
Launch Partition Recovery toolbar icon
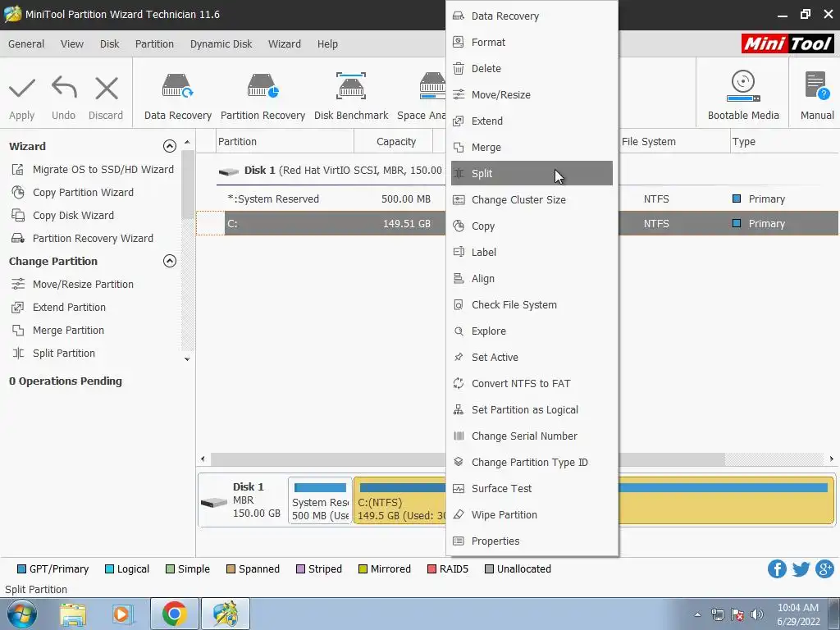pyautogui.click(x=263, y=86)
